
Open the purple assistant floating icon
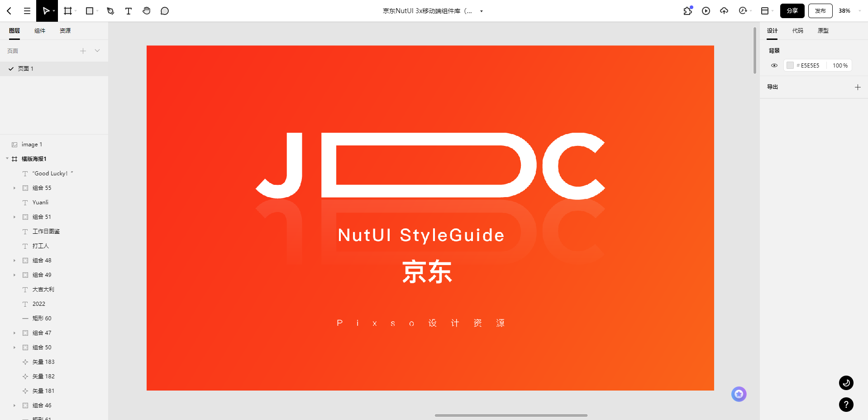coord(739,394)
